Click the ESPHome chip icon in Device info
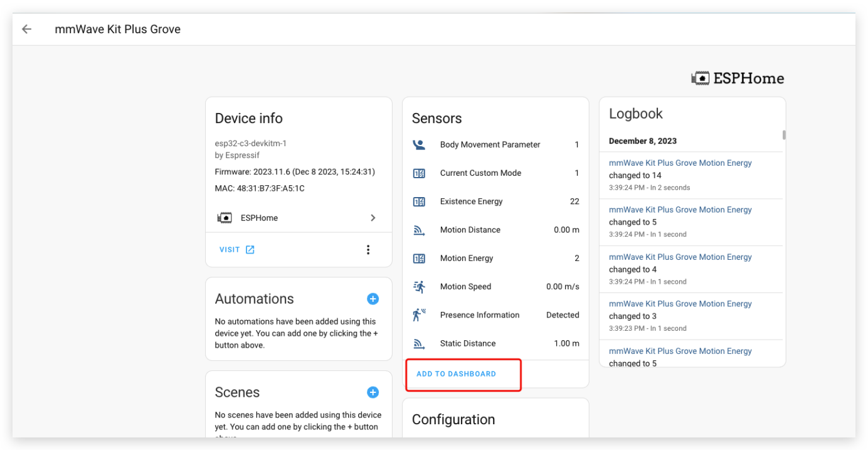 tap(225, 218)
